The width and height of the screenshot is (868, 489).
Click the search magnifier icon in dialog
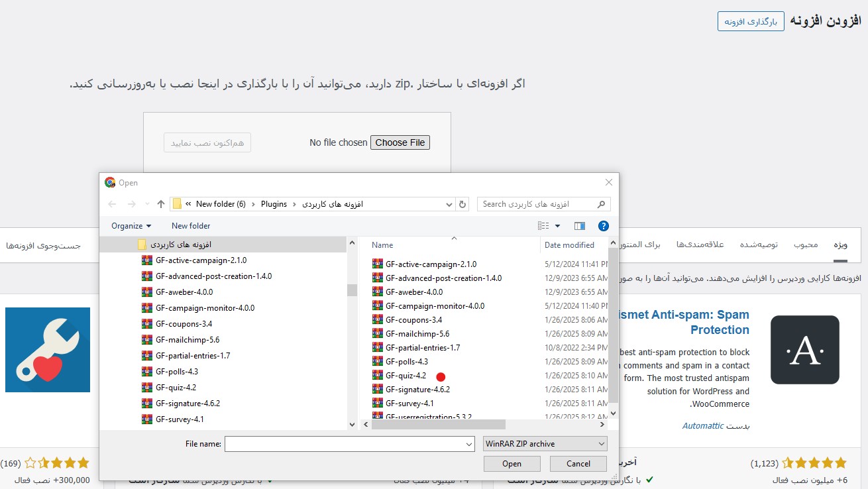pos(601,204)
